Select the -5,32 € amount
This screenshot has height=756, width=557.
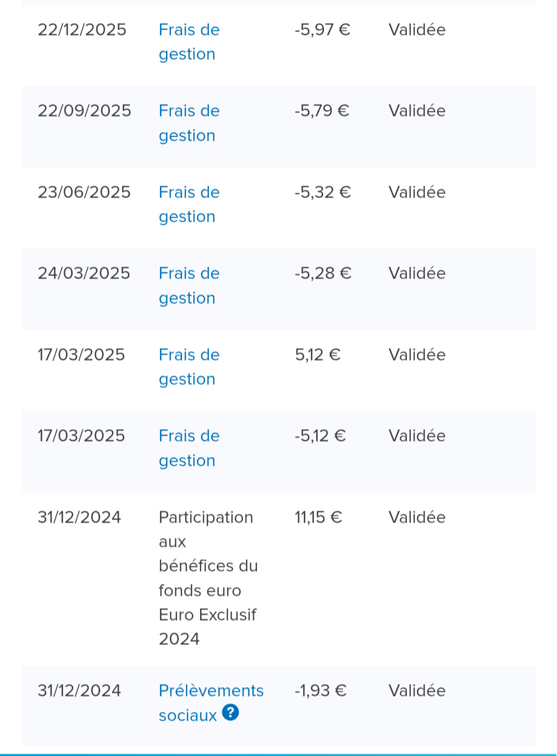[x=322, y=192]
